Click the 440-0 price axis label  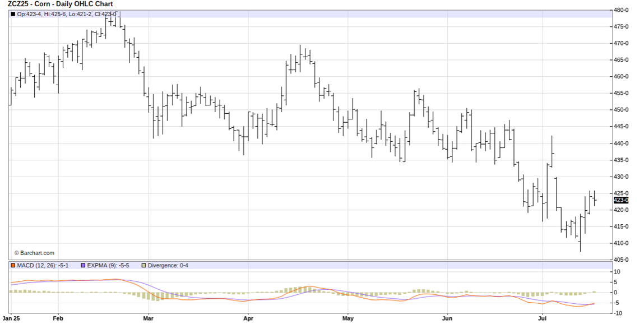point(622,144)
